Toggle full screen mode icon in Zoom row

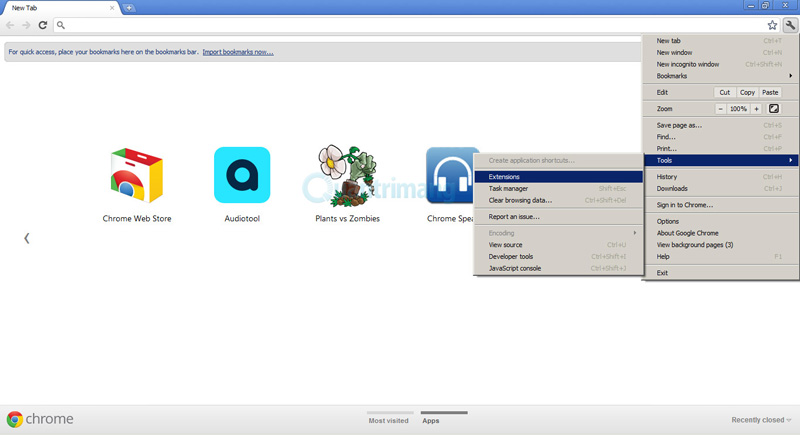coord(773,109)
